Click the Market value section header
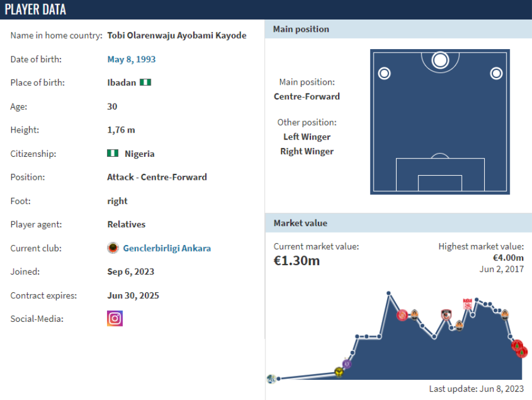Viewport: 532px width, 400px height. pos(300,223)
